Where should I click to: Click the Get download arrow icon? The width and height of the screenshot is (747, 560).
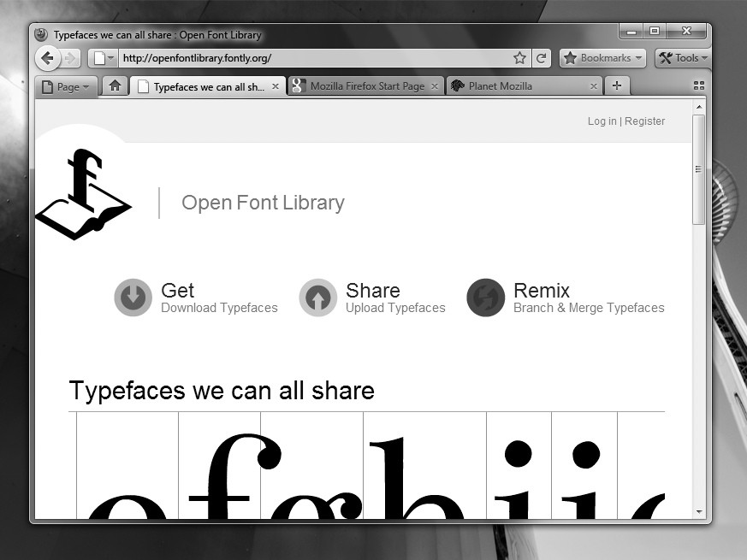(x=133, y=298)
